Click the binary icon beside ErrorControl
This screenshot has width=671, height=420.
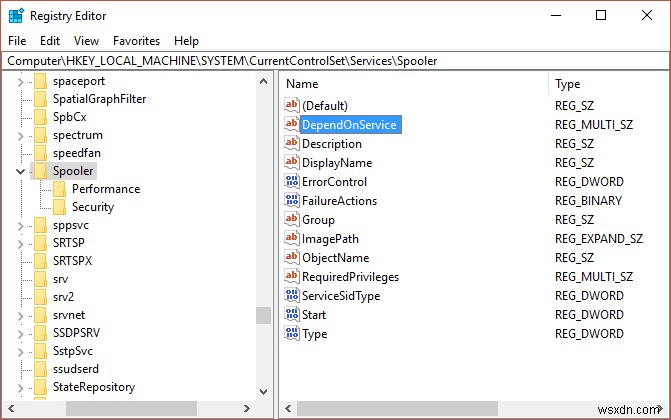coord(292,181)
